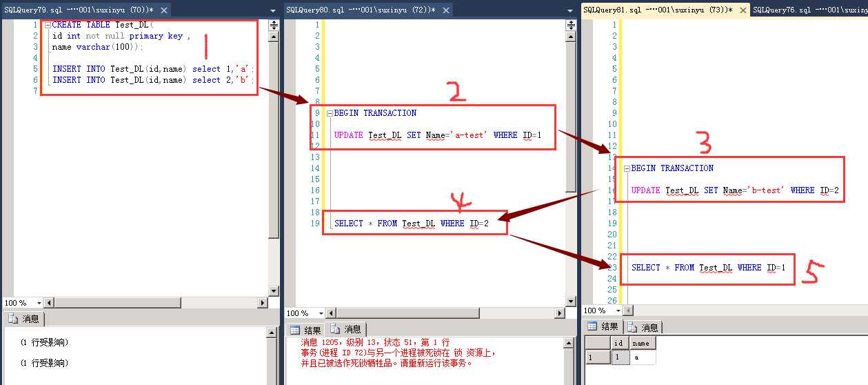The image size is (868, 385).
Task: Click the UPDATE Name='a-test' statement
Action: (438, 135)
